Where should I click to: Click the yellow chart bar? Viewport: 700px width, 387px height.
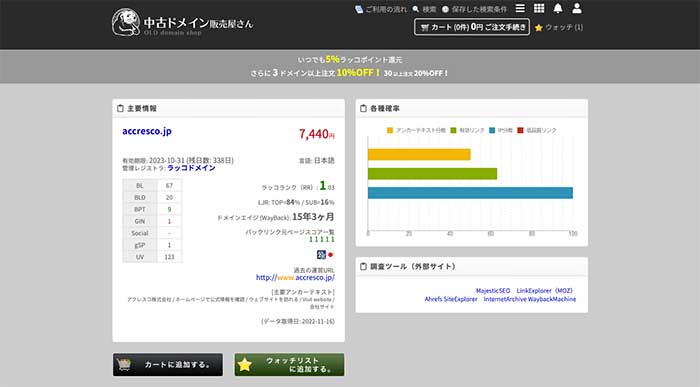point(419,154)
